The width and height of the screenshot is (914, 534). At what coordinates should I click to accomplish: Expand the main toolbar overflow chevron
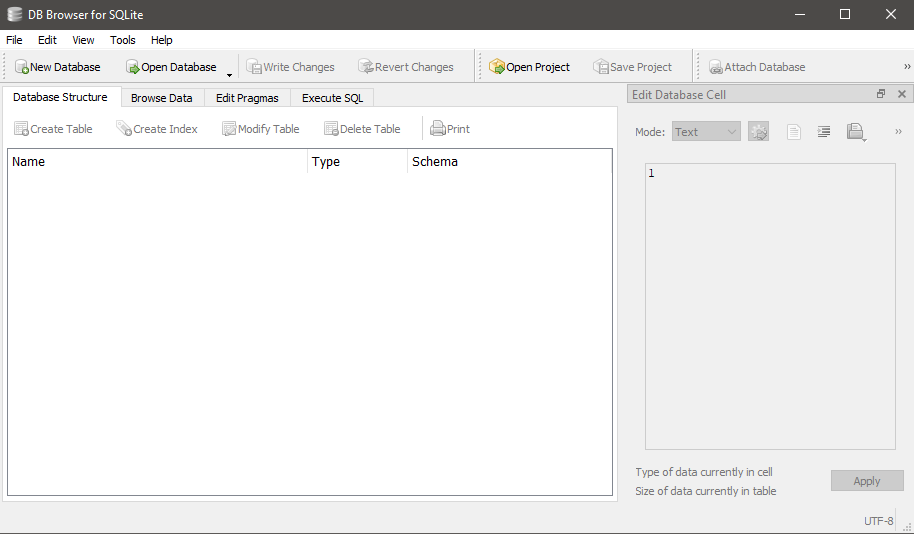coord(907,67)
